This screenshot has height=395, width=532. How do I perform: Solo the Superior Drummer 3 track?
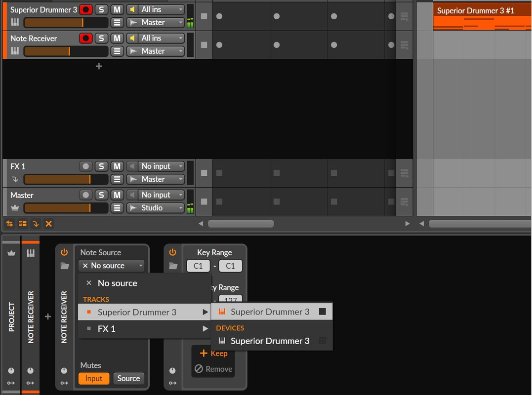[x=101, y=9]
